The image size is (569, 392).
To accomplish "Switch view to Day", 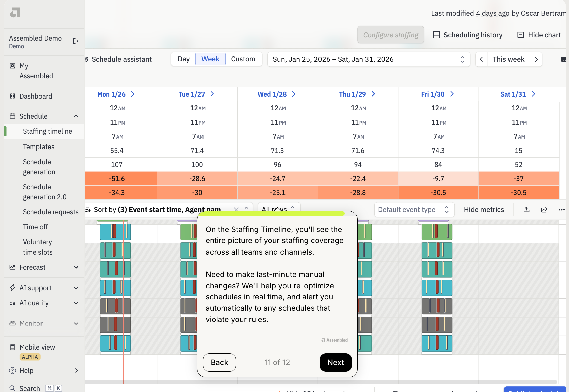I will coord(184,59).
